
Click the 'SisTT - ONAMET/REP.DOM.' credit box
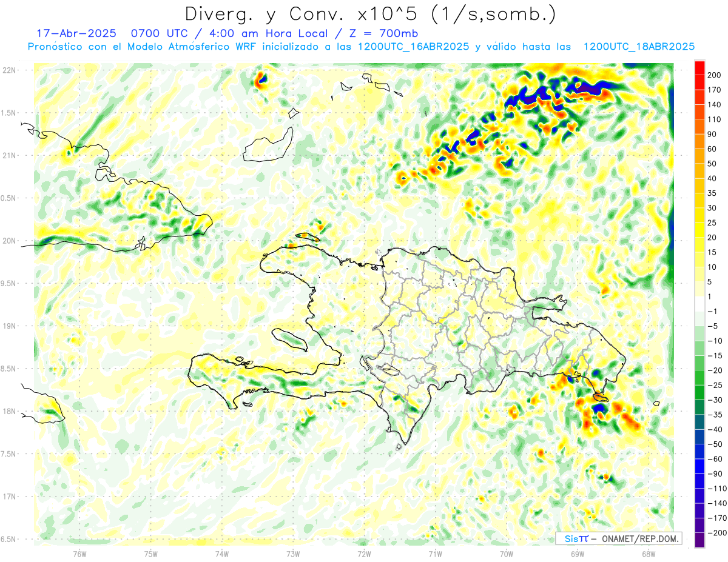618,538
